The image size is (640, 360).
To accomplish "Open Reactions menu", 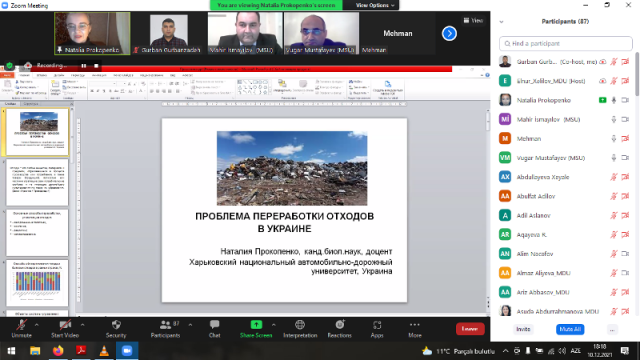I will 339,329.
